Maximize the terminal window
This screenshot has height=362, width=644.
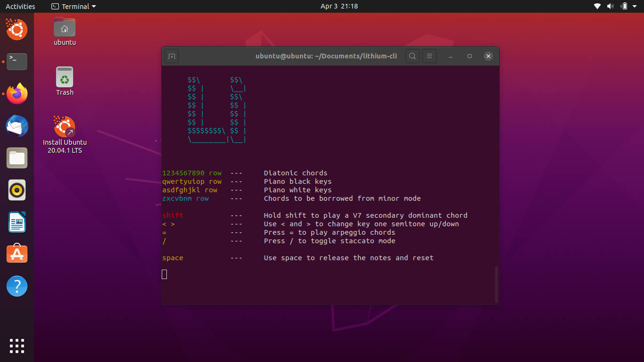click(470, 57)
